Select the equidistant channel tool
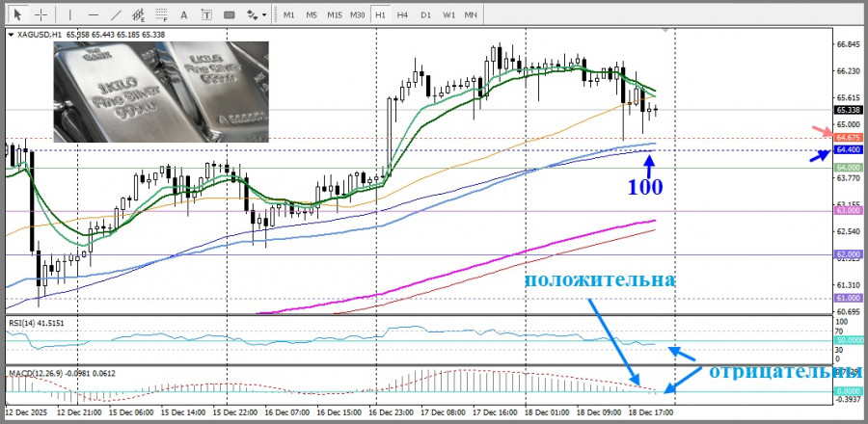Screen dimensions: 868x424 click(139, 14)
